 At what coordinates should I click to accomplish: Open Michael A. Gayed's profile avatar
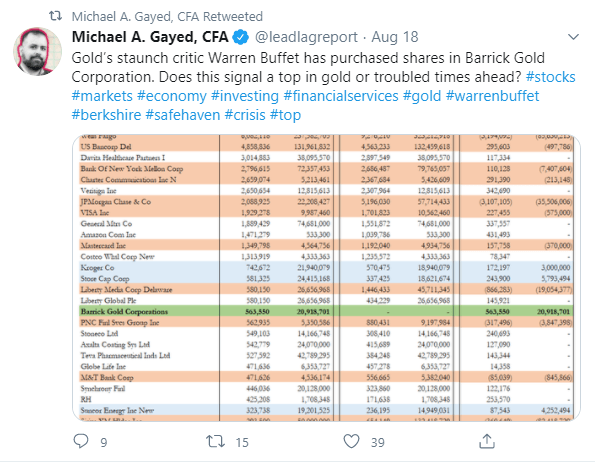click(x=37, y=51)
